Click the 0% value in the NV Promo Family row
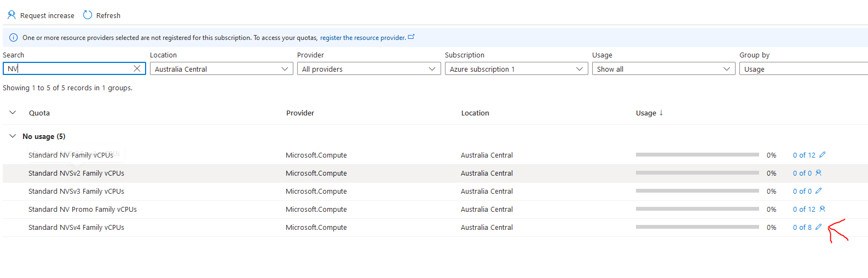 [771, 210]
